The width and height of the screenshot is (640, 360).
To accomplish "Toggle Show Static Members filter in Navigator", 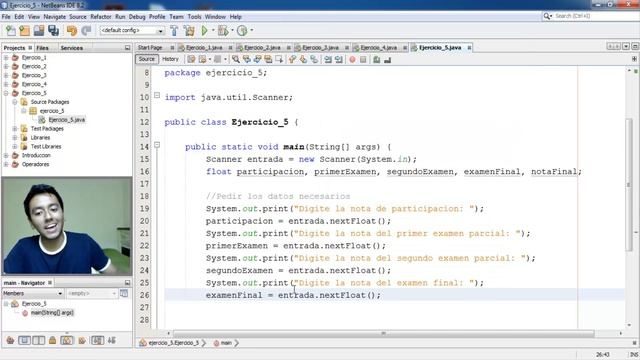I will 39,340.
